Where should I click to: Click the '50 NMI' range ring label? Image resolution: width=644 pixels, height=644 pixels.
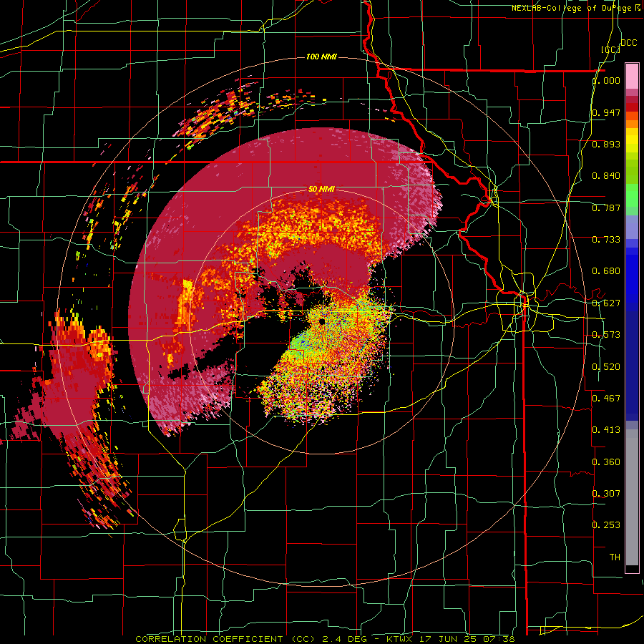(321, 190)
